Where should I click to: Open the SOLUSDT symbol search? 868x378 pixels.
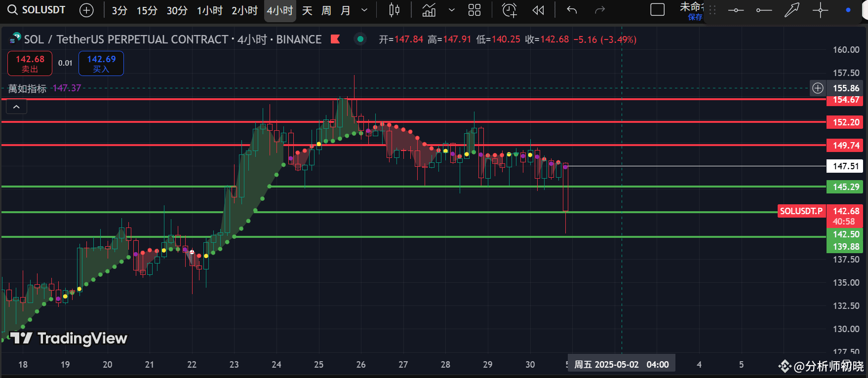(x=37, y=10)
